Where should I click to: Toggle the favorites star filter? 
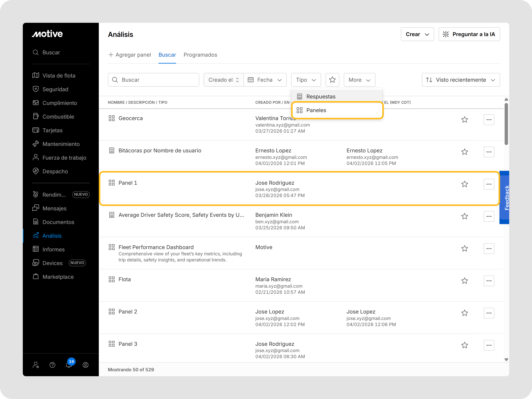coord(332,80)
